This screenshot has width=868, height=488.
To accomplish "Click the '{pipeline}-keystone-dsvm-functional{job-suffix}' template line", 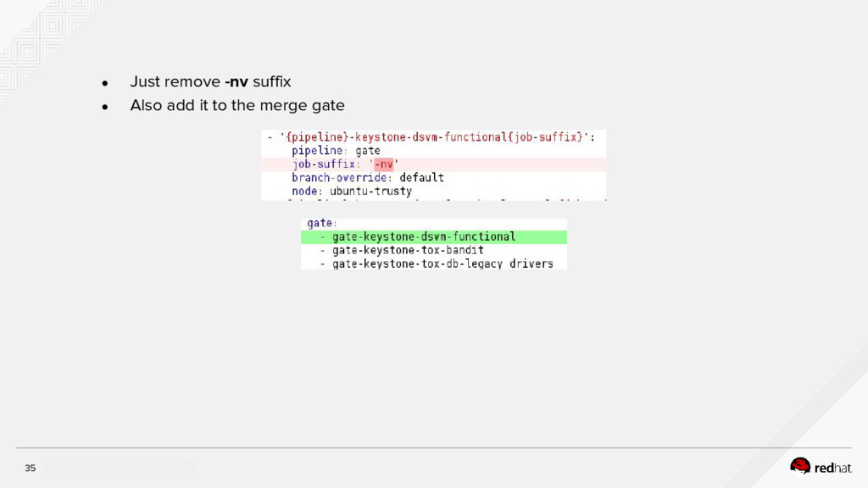I will pos(437,137).
